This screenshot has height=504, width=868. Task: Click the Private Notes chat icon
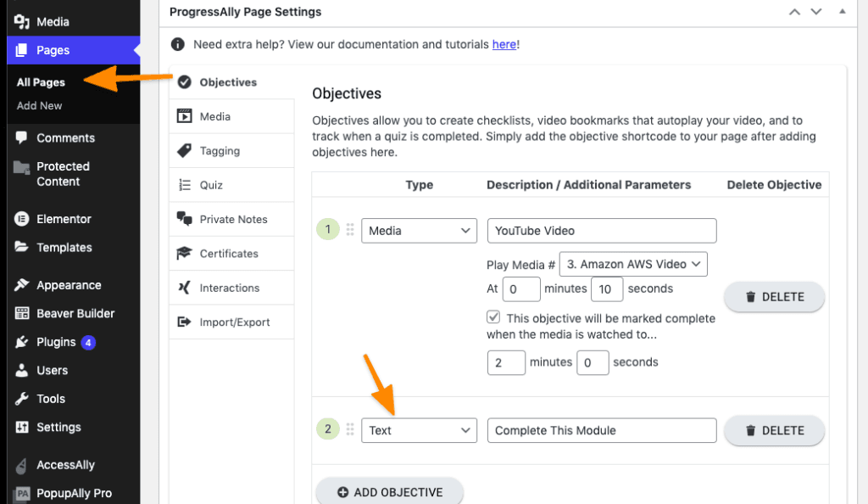coord(184,219)
